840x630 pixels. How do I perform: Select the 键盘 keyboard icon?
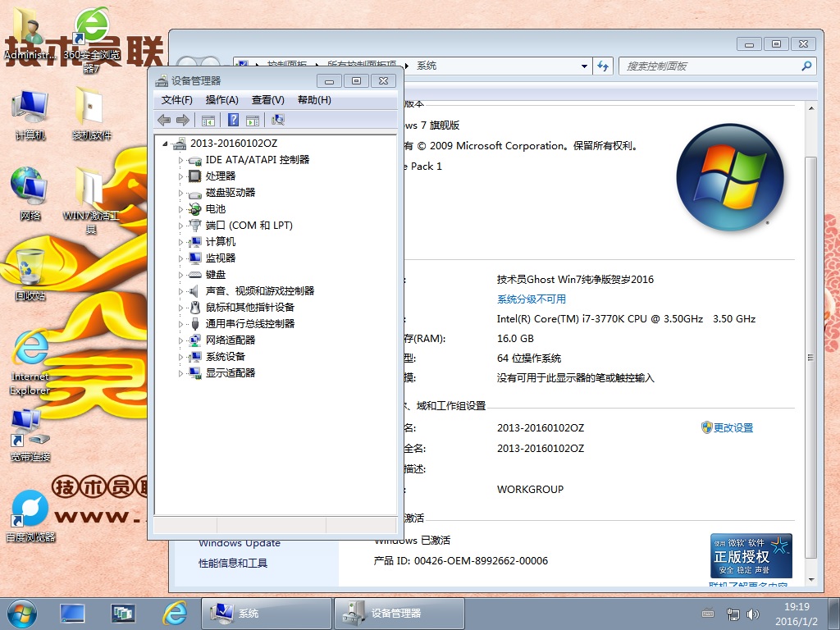point(195,275)
